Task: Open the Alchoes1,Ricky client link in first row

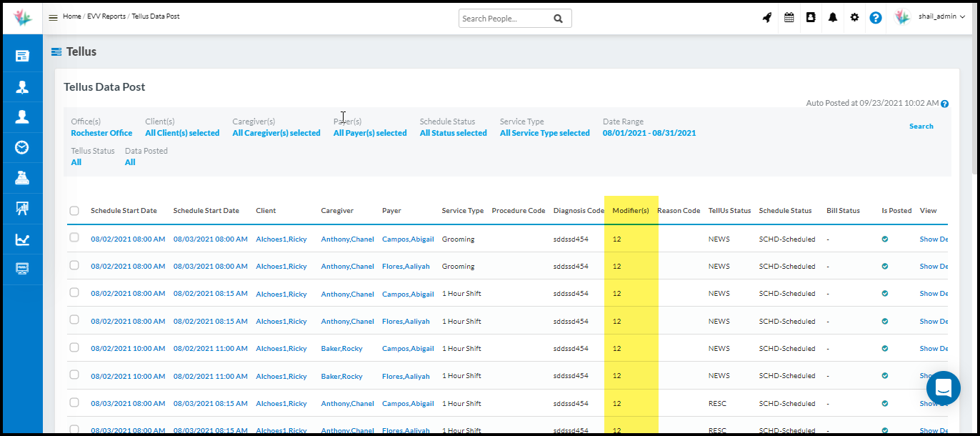Action: click(281, 239)
